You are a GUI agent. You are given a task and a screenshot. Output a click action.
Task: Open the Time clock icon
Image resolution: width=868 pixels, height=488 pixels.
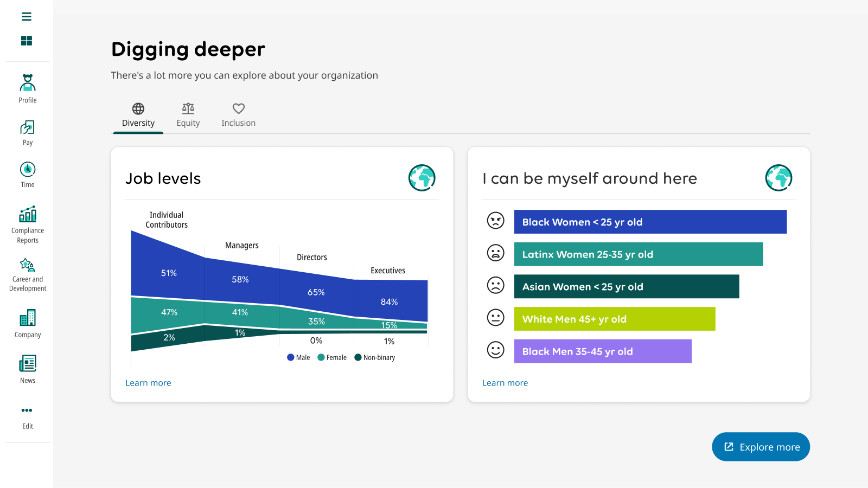pyautogui.click(x=28, y=169)
